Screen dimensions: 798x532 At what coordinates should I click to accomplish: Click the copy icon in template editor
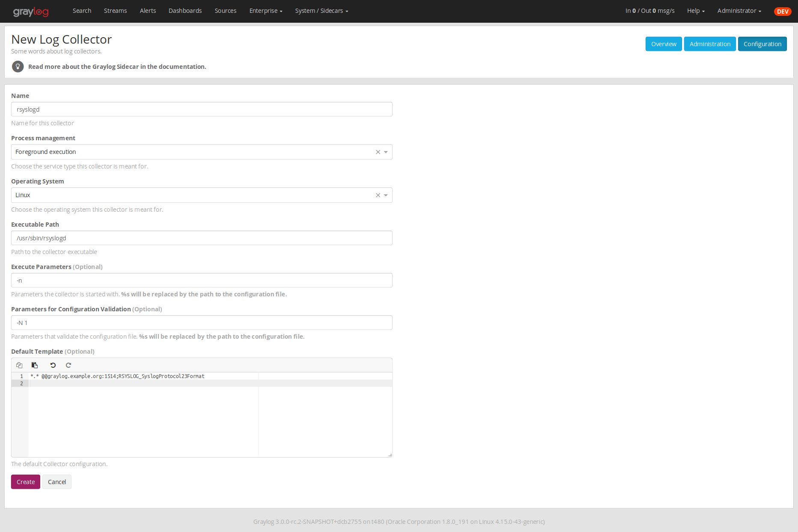tap(19, 365)
